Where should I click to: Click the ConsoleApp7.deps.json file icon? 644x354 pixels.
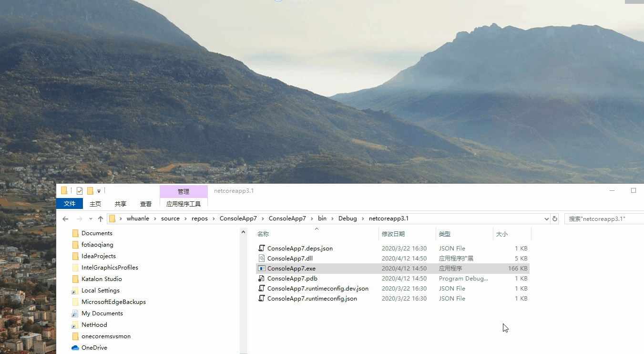(261, 248)
